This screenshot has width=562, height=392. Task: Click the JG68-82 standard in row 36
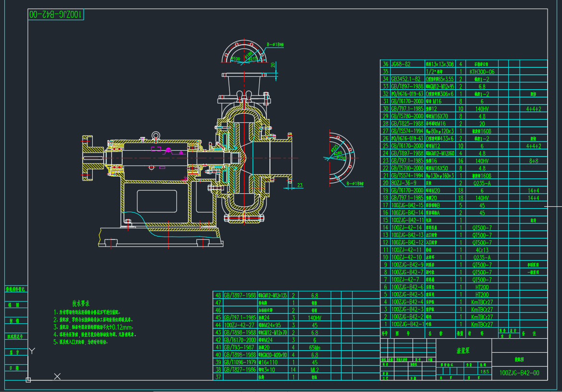click(x=402, y=64)
